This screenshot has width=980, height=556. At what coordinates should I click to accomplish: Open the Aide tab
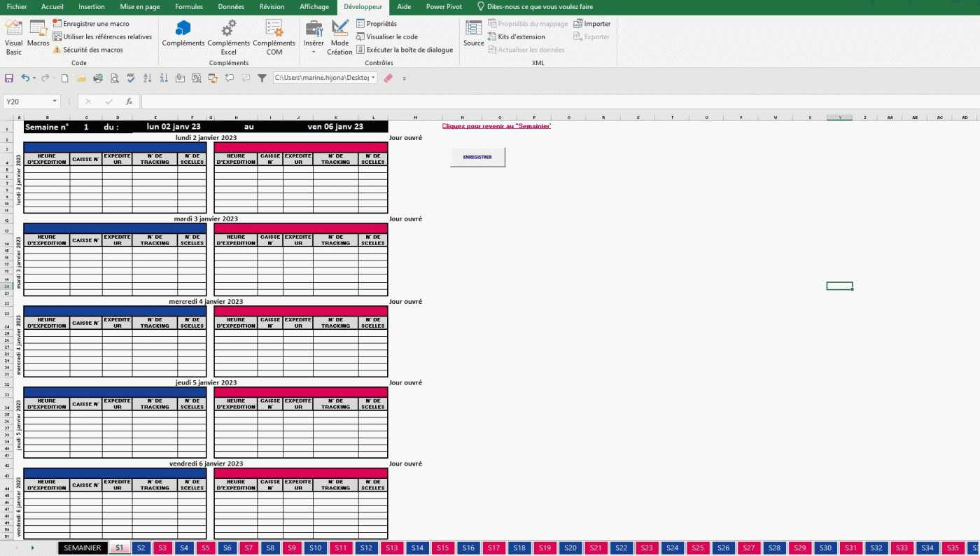pos(404,7)
